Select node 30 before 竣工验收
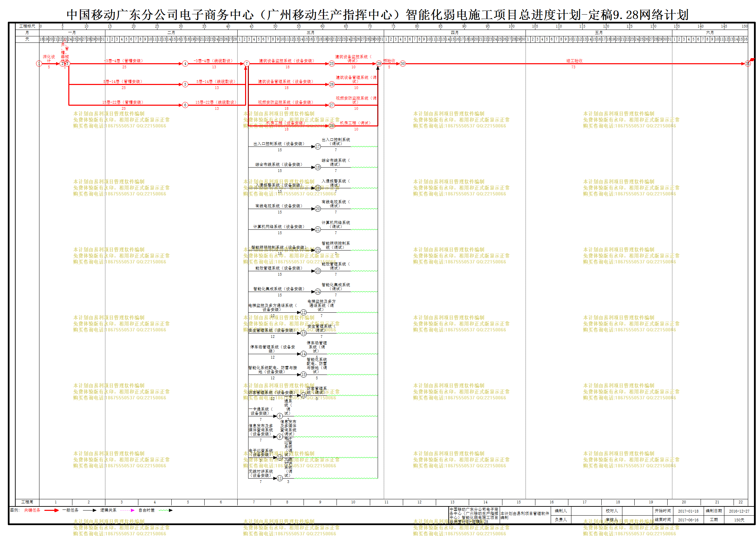 pos(403,64)
